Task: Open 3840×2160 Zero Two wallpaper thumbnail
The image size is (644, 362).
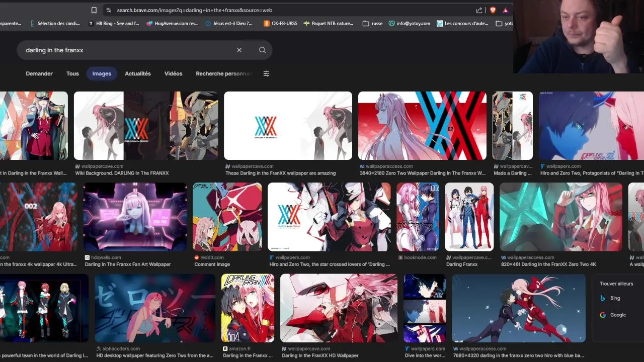Action: [422, 126]
